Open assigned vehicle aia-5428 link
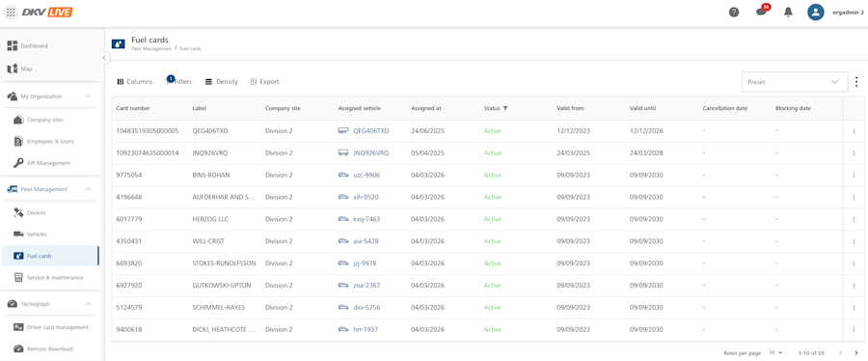The image size is (868, 361). click(x=366, y=241)
